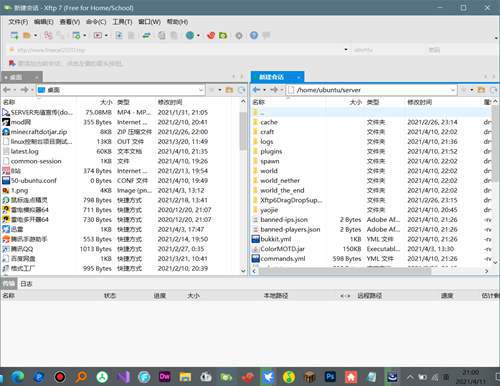
Task: Create a new folder in the local pane
Action: [x=229, y=90]
